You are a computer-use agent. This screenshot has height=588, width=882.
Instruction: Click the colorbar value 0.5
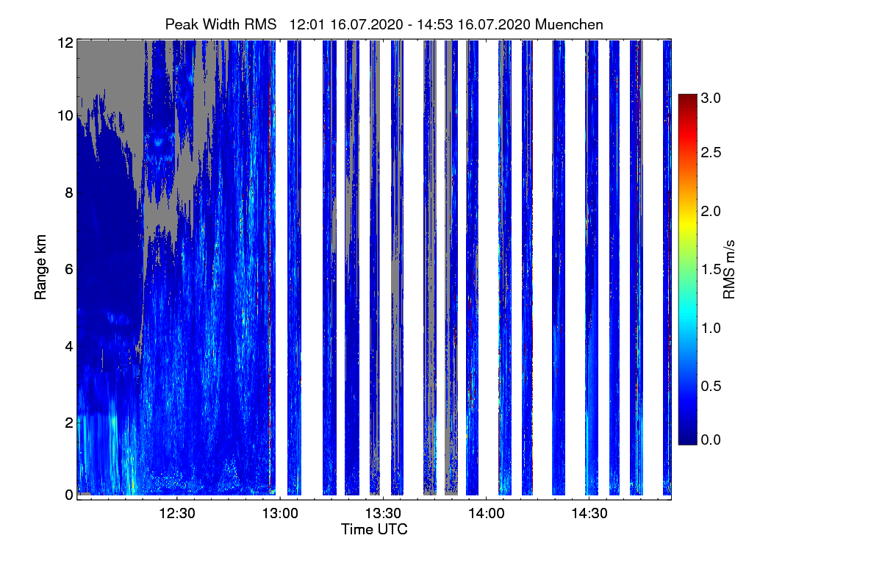point(710,385)
